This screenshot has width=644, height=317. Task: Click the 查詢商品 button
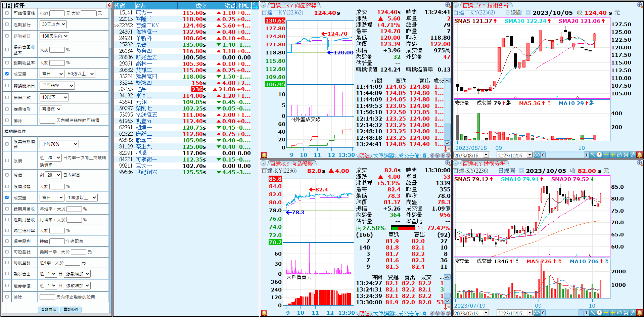[49, 310]
